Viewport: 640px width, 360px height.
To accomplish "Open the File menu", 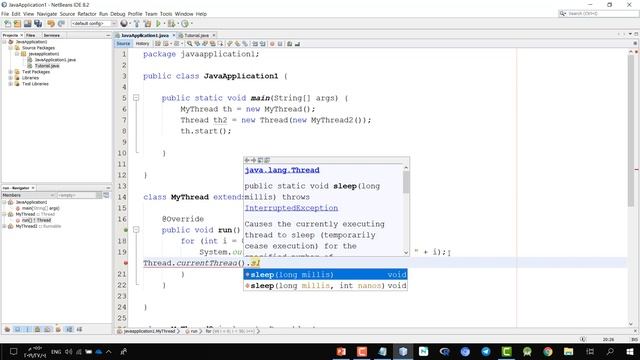I will point(5,14).
